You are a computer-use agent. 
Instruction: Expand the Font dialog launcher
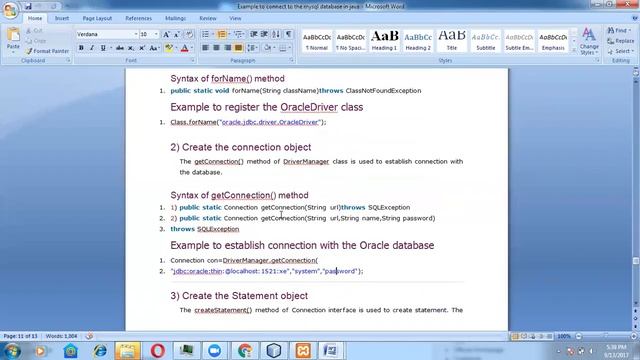(x=193, y=60)
